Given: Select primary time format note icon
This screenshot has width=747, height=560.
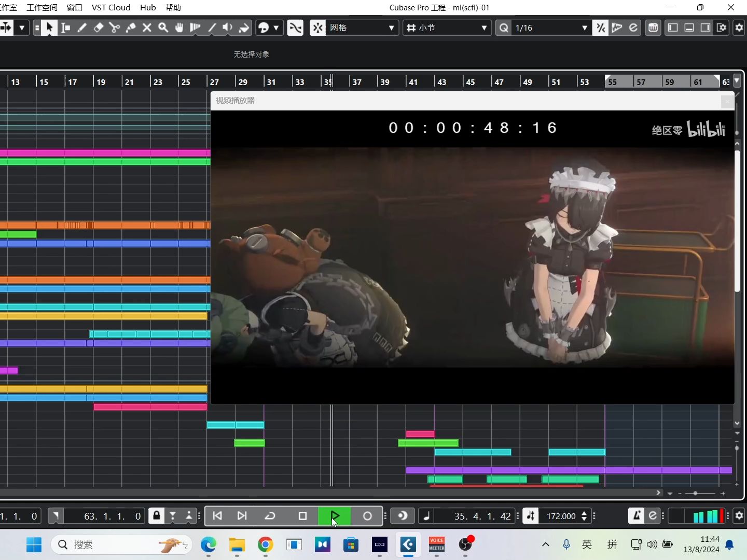Looking at the screenshot, I should (x=426, y=516).
